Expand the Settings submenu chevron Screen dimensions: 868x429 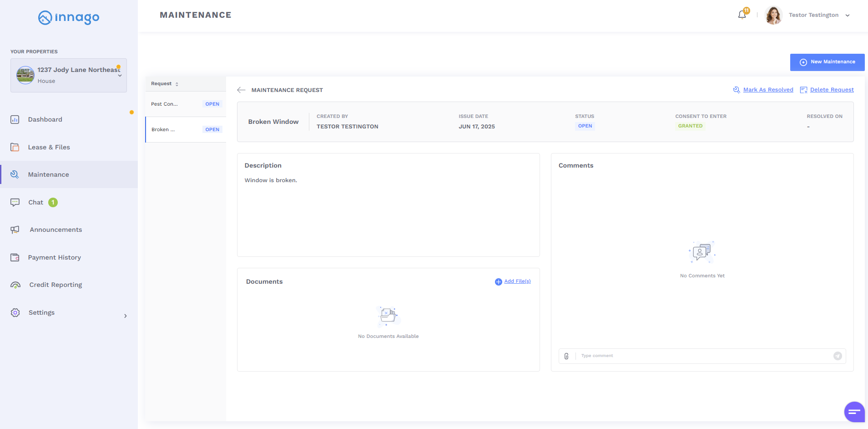126,316
